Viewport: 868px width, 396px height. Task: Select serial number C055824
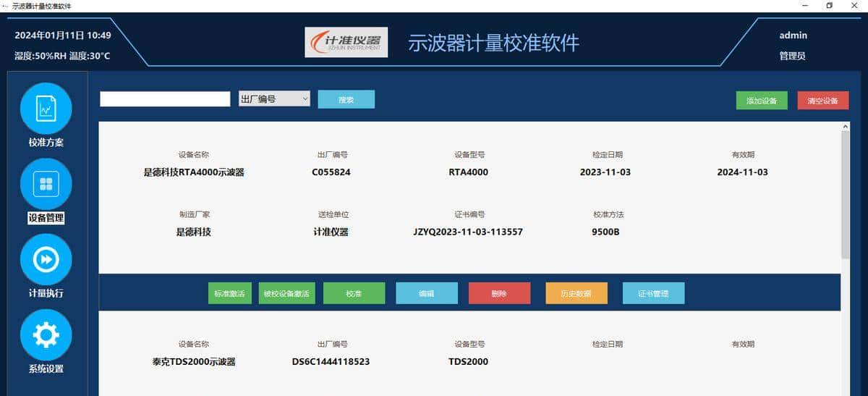tap(331, 172)
